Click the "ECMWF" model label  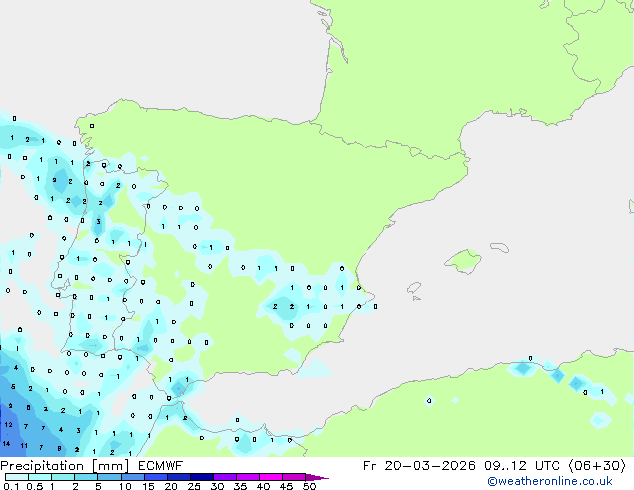[x=161, y=466]
